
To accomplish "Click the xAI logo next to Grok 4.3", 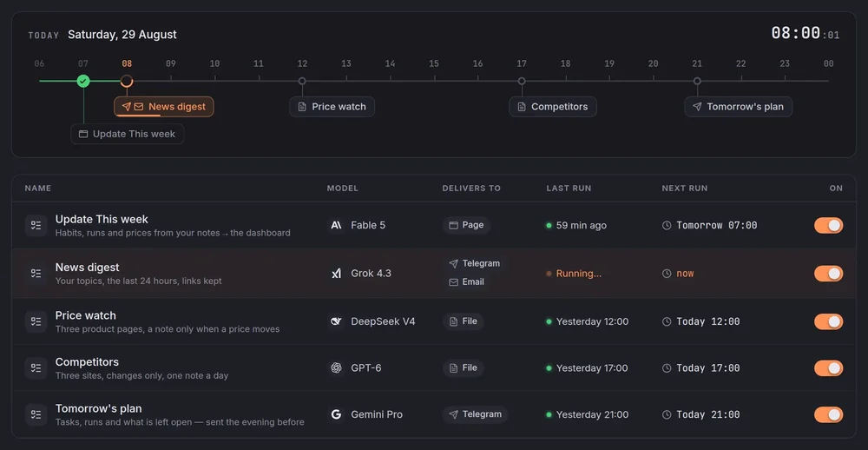I will coord(336,273).
